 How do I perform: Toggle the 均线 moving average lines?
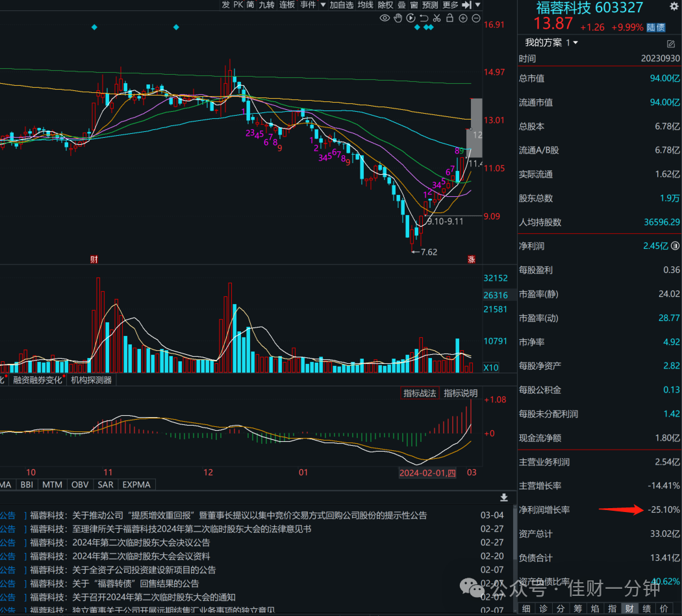(365, 5)
